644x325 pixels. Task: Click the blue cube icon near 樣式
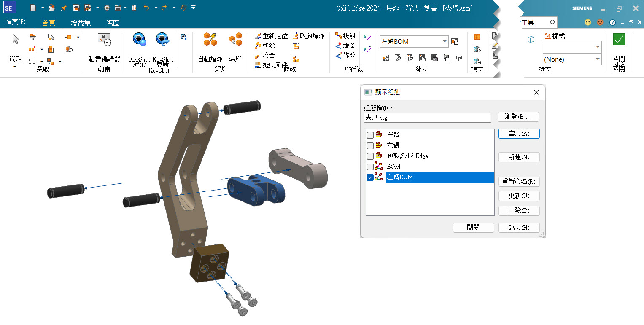point(531,39)
